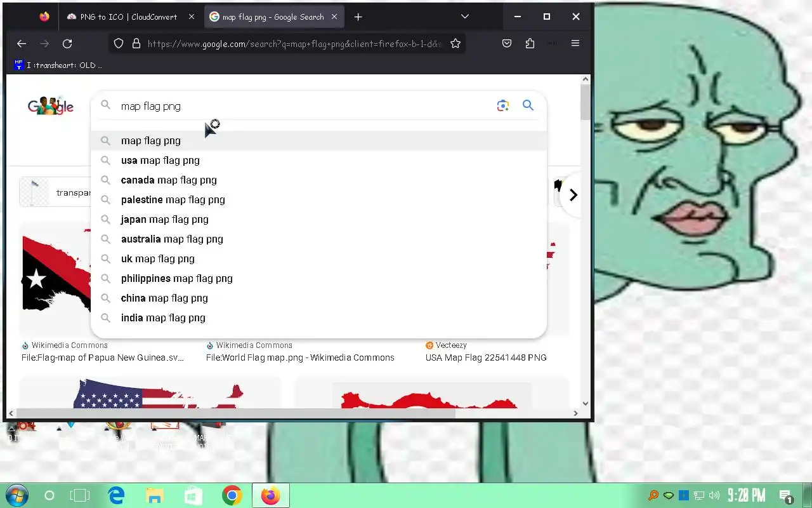Click the "transpar..." filter chip

click(x=55, y=192)
